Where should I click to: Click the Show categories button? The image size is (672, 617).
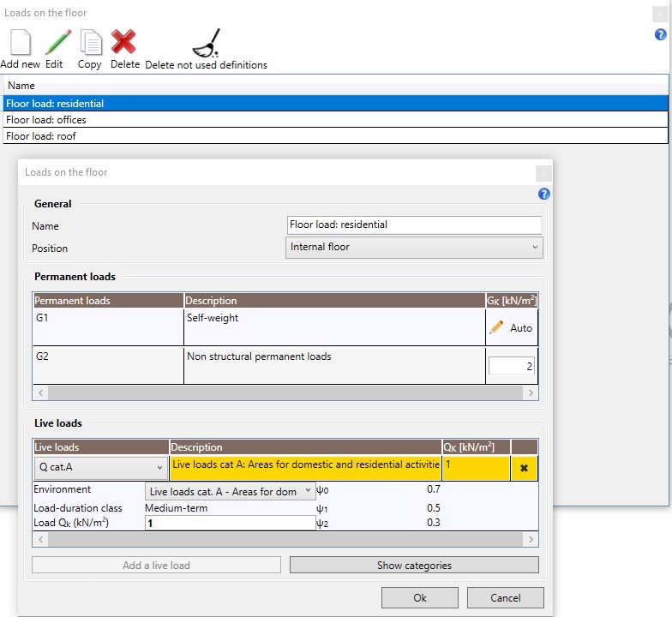pos(414,566)
